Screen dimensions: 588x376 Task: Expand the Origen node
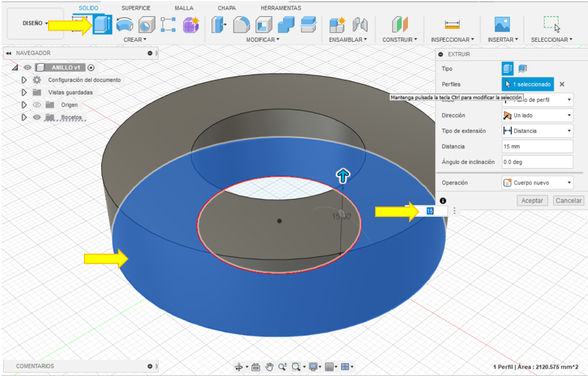pyautogui.click(x=24, y=105)
